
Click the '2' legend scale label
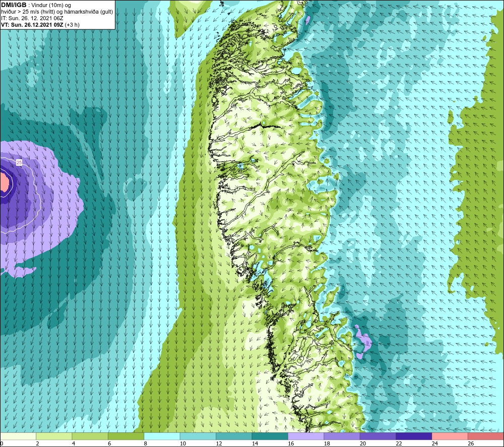[38, 443]
